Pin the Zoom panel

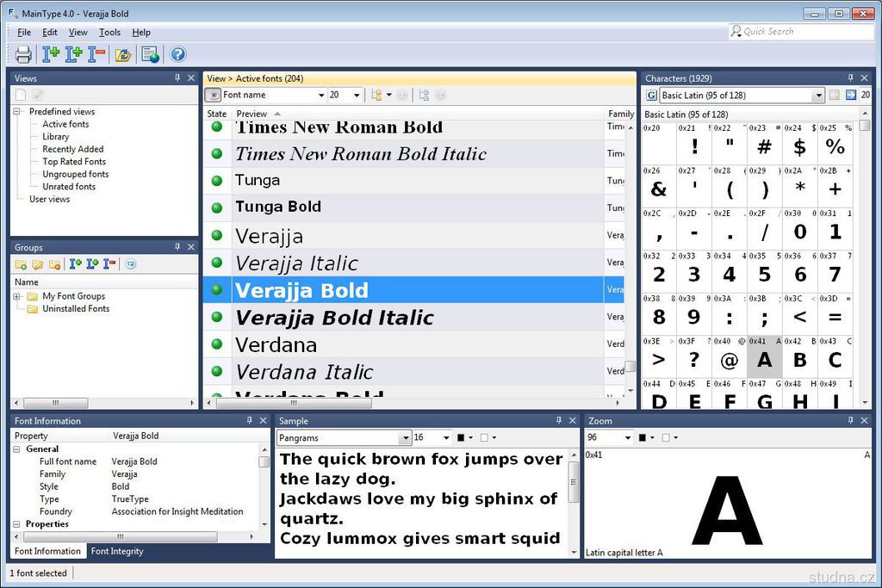(x=850, y=420)
